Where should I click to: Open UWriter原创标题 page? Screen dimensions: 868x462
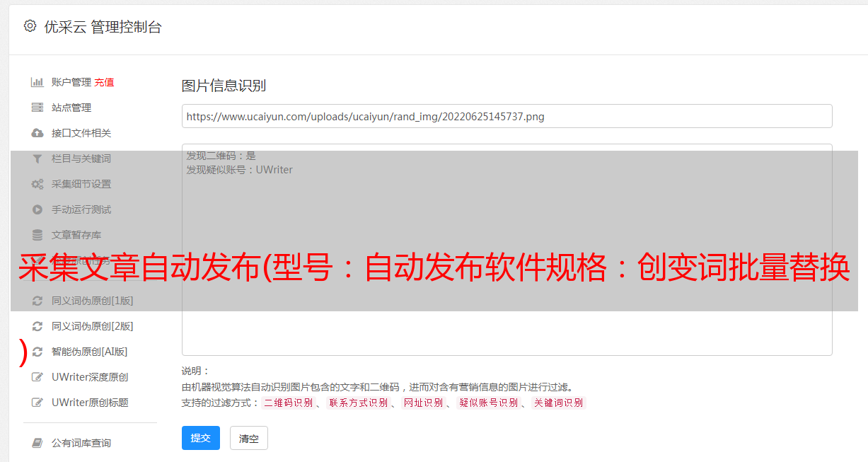90,403
